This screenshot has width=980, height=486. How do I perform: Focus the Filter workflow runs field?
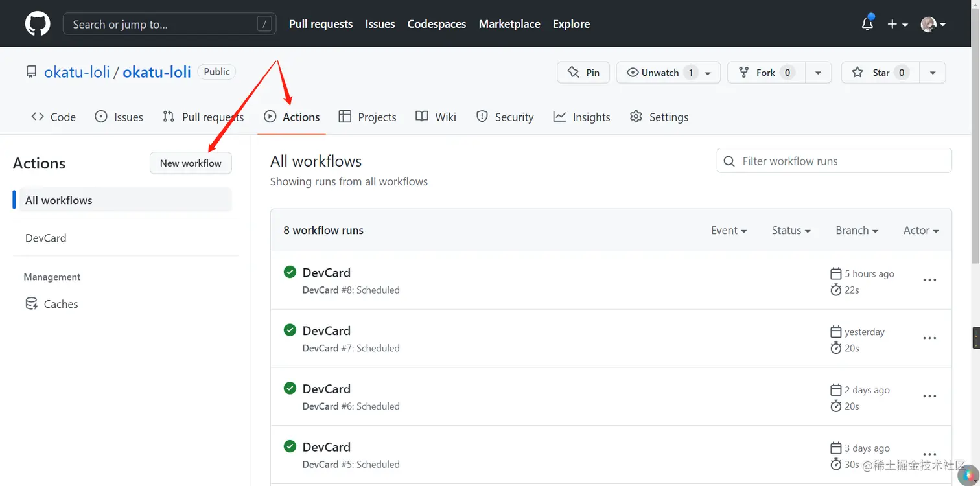tap(834, 161)
